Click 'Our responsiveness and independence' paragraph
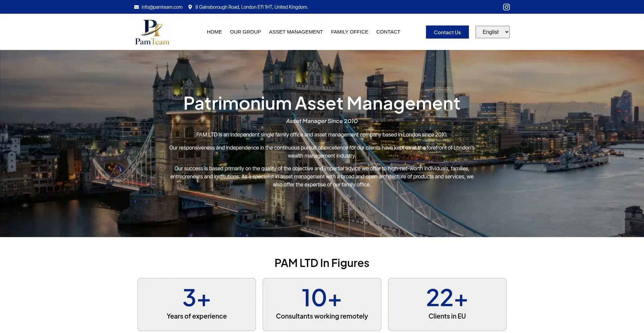This screenshot has height=333, width=644. tap(322, 152)
